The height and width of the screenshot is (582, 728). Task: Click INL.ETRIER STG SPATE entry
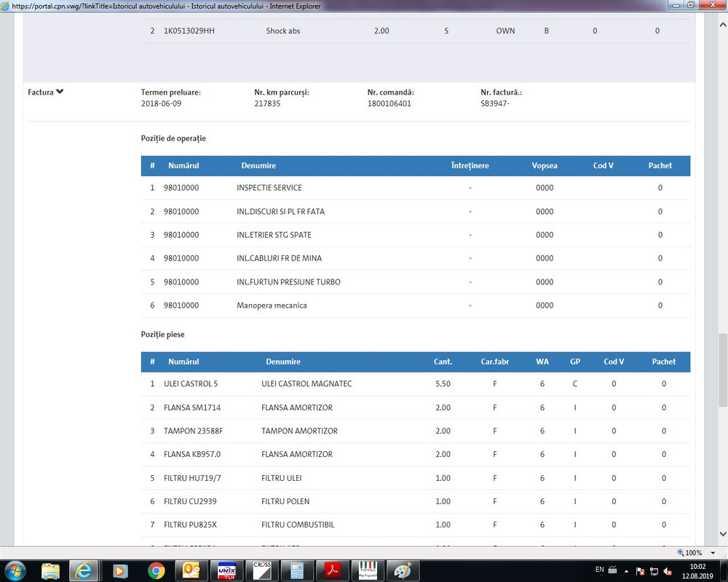[x=274, y=235]
